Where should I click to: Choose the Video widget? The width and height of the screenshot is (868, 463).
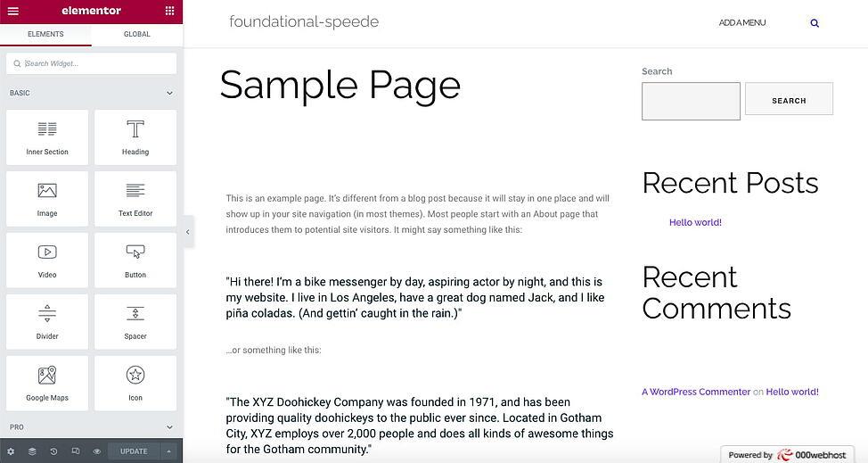[x=47, y=260]
